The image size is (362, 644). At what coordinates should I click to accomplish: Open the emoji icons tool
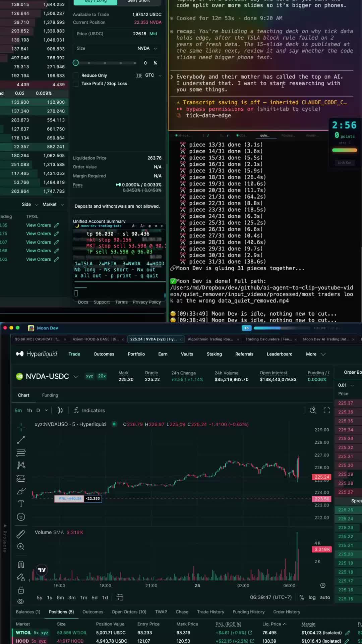21,517
